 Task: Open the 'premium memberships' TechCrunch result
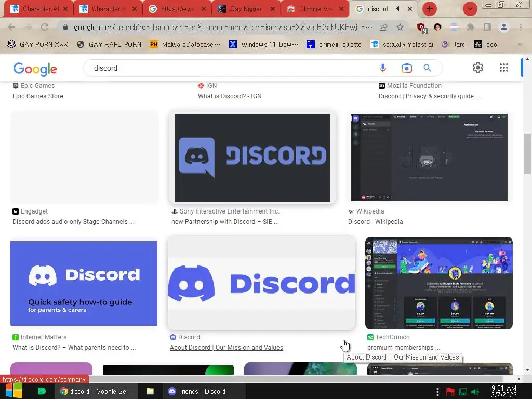coord(403,348)
